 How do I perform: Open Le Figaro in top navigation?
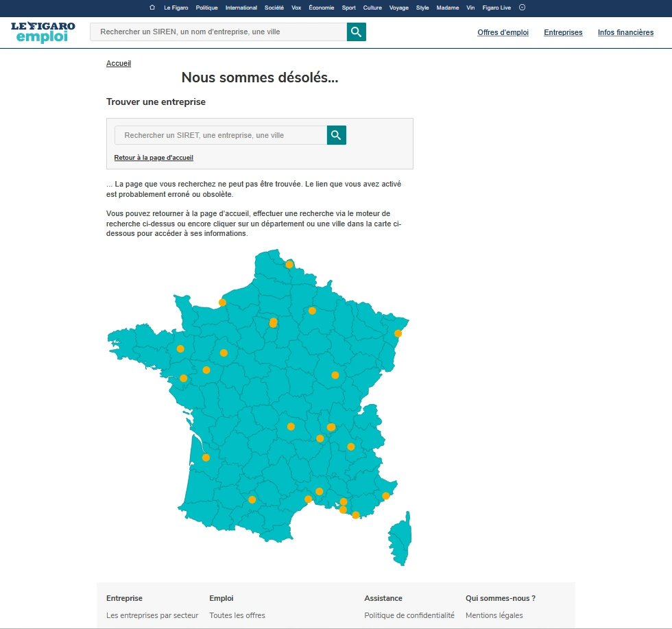point(176,8)
